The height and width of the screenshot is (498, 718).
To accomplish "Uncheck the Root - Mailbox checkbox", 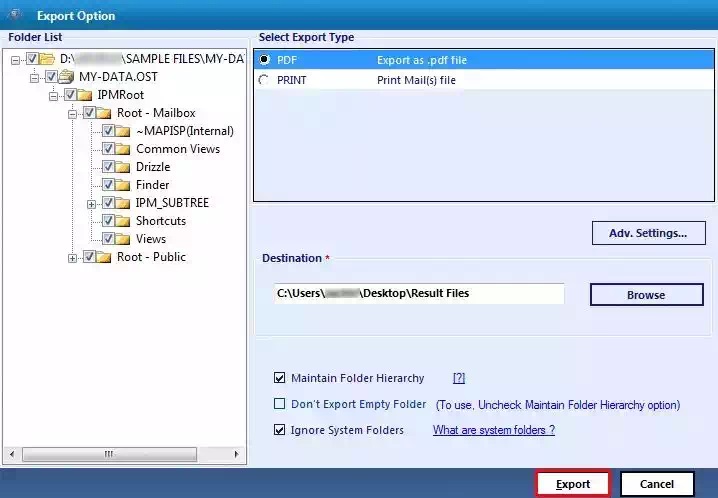I will 89,113.
